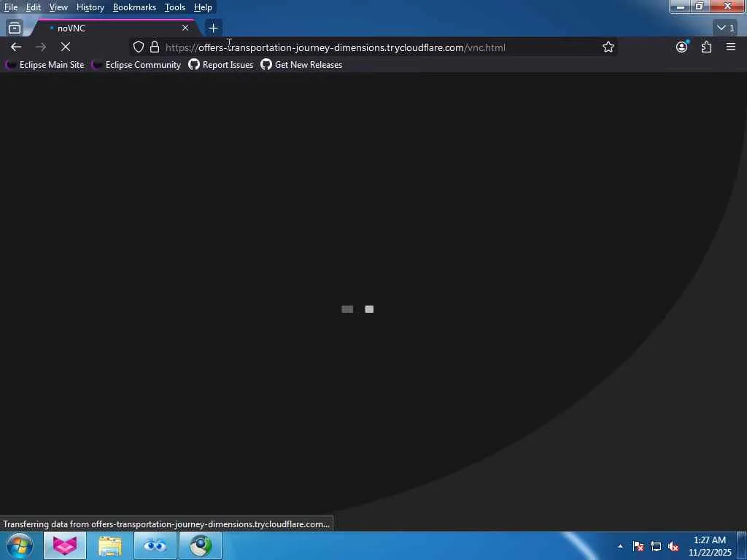
Task: Open the File menu
Action: [10, 7]
